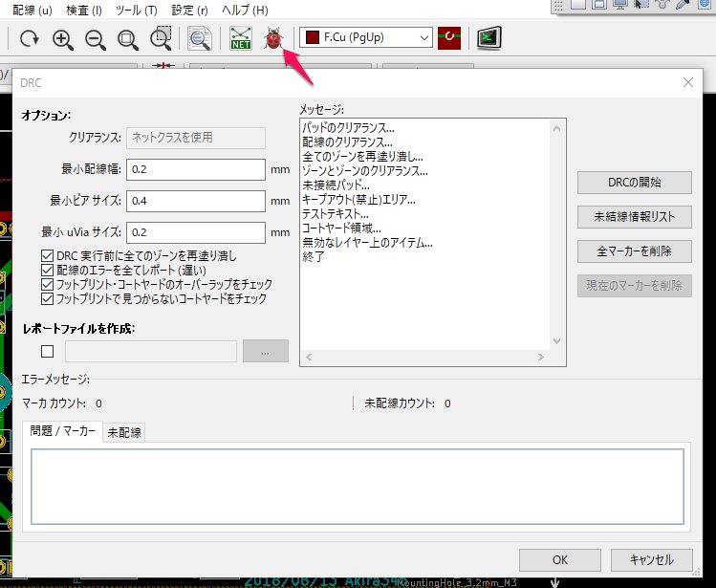Viewport: 716px width, 588px height.
Task: Open the Python scripting console icon
Action: pos(490,38)
